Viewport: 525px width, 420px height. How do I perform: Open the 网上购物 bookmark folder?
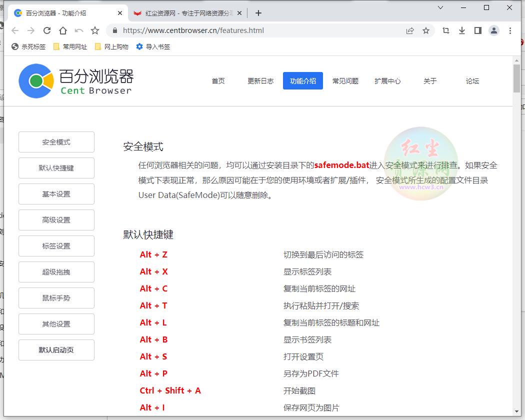click(112, 46)
